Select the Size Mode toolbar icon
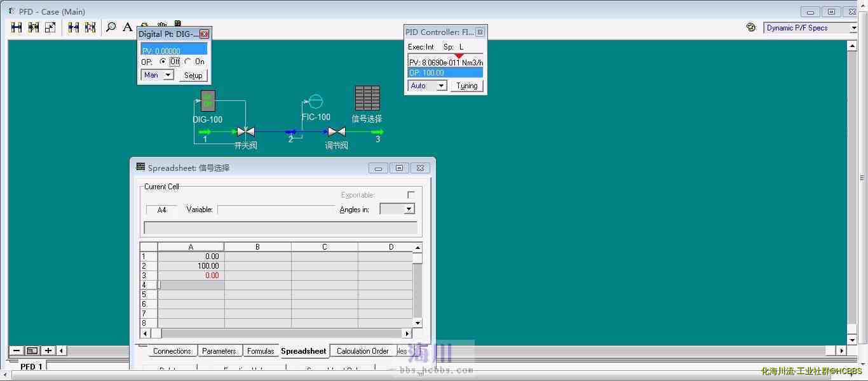 click(50, 27)
